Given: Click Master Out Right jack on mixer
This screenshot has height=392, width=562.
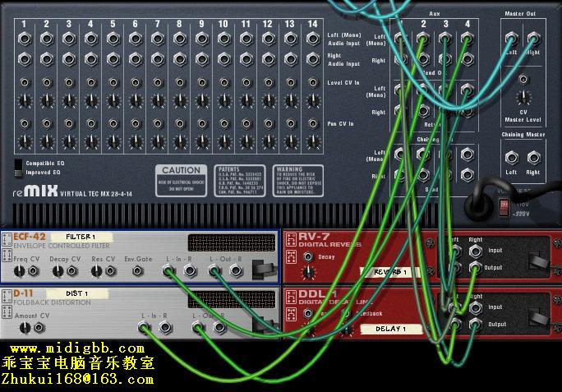Looking at the screenshot, I should 534,39.
